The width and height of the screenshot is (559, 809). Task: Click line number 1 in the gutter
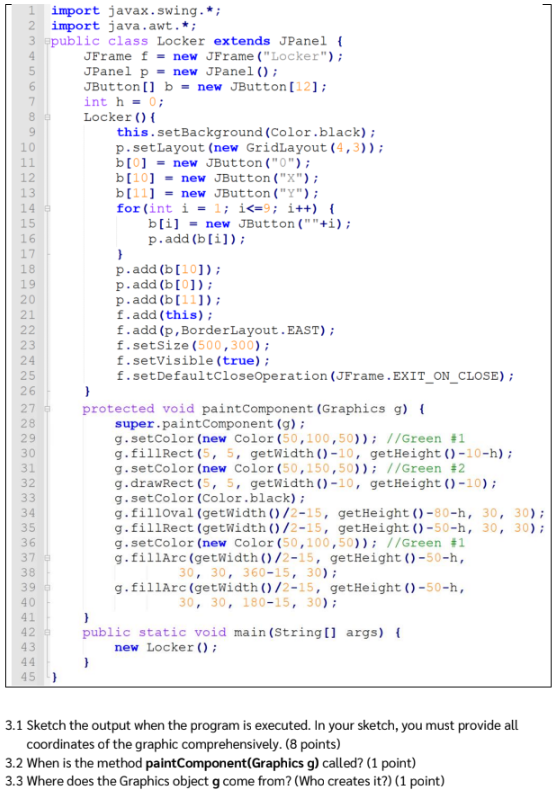pos(32,11)
